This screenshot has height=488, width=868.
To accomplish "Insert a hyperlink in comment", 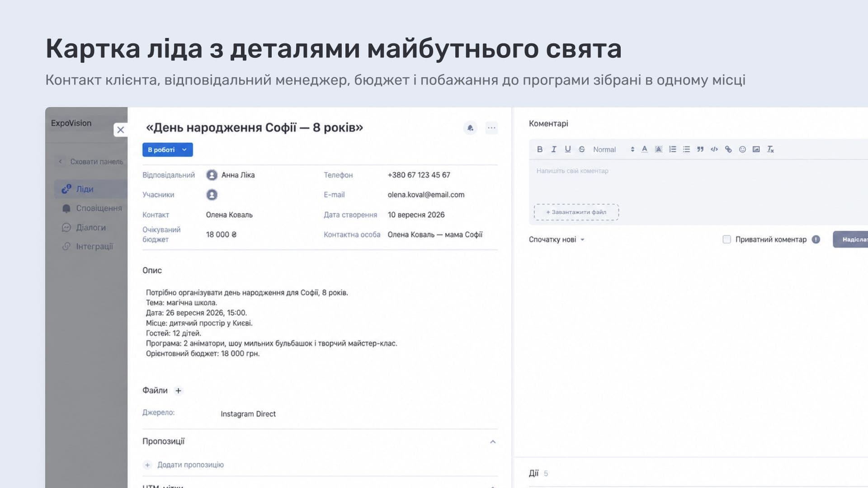I will [728, 150].
